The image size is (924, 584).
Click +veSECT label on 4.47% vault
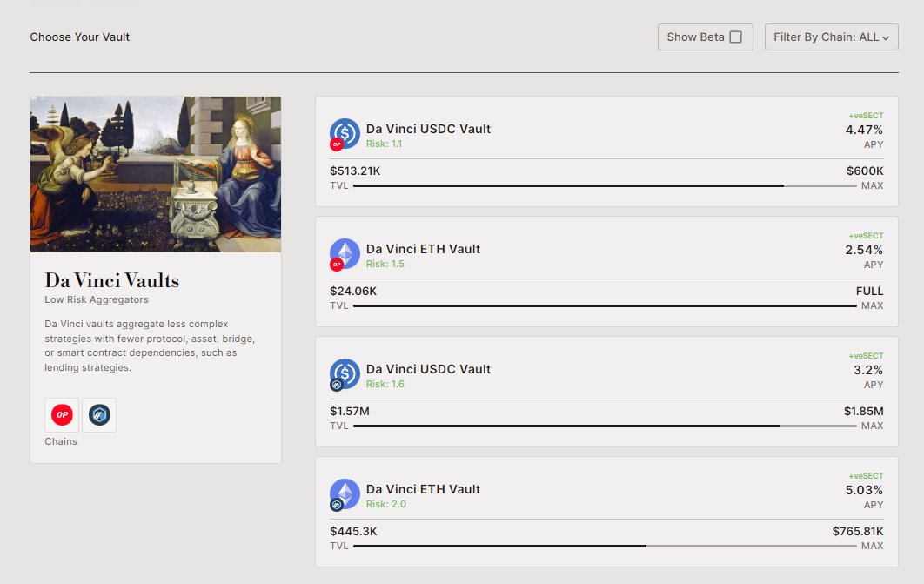click(x=866, y=116)
